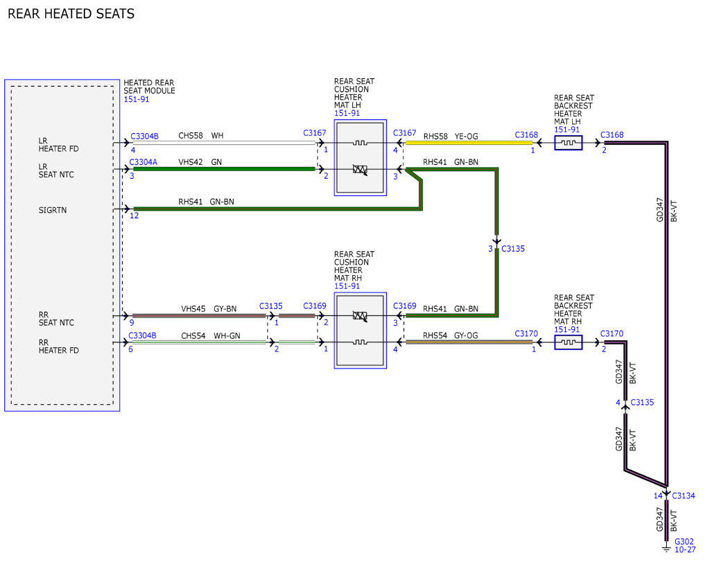
Task: Open 151-91 link under Rear Seat Cushion Heater Mat LH
Action: point(347,113)
